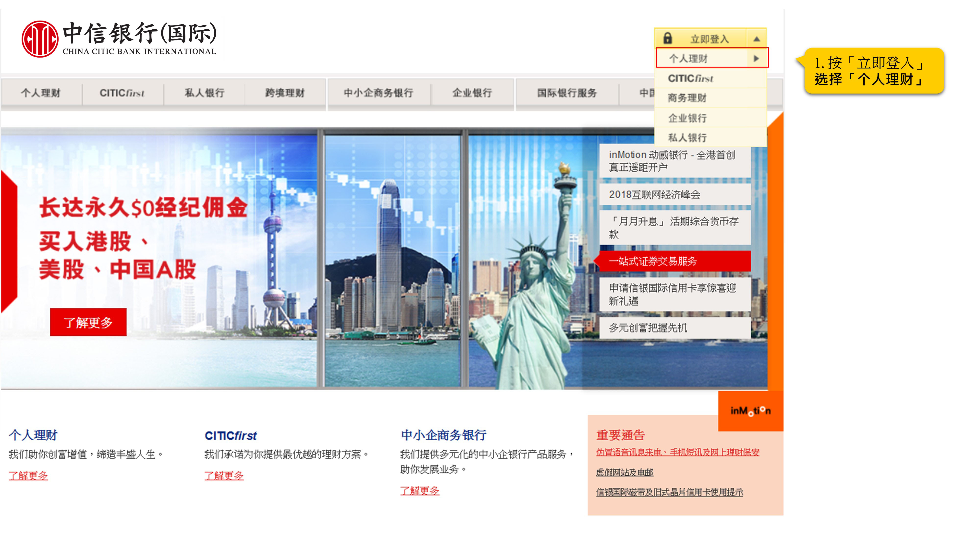Viewport: 980px width, 551px height.
Task: Open the 伪冒语音讯息来电 notice link
Action: (678, 452)
